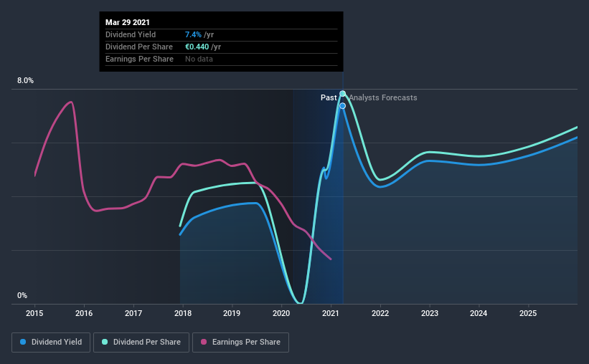Click the 2019 x-axis label
The width and height of the screenshot is (589, 364).
coord(232,313)
